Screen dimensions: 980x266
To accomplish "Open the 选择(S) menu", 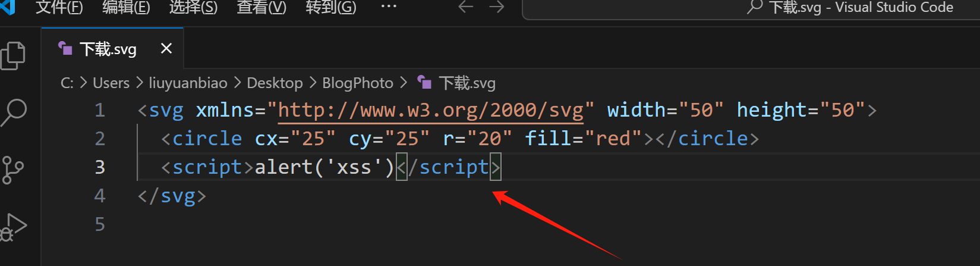I will coord(193,7).
